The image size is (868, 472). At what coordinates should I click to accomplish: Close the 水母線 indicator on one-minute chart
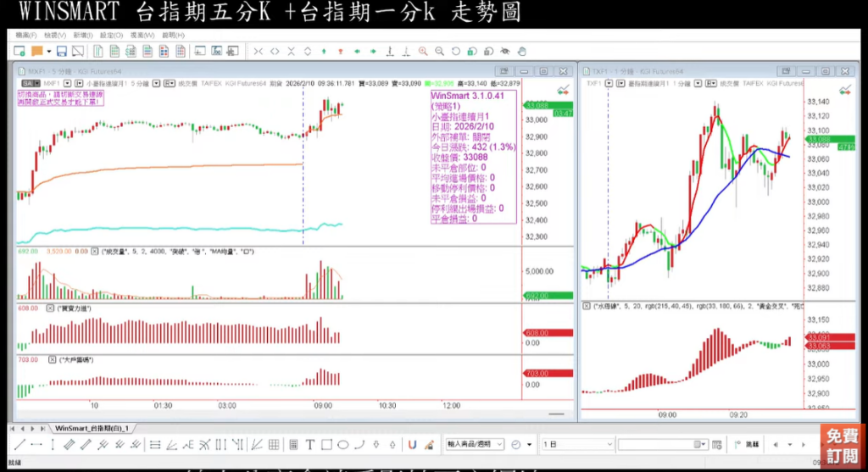[x=586, y=304]
